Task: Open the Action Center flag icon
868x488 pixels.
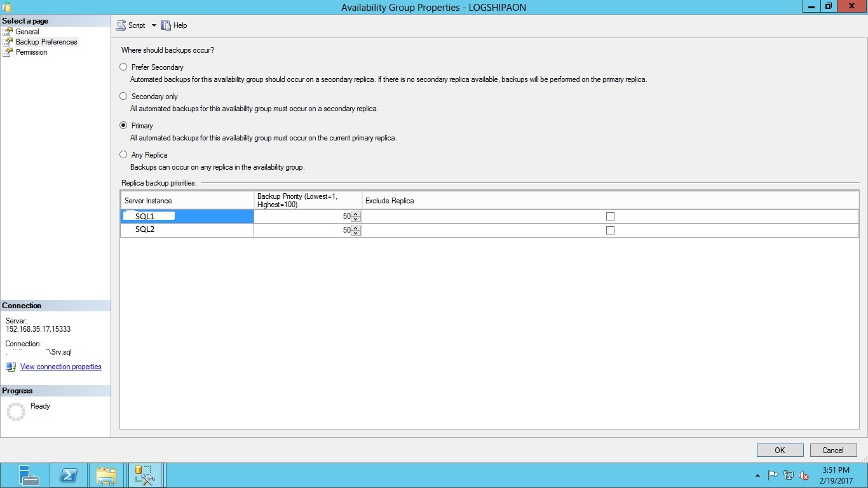Action: point(773,475)
